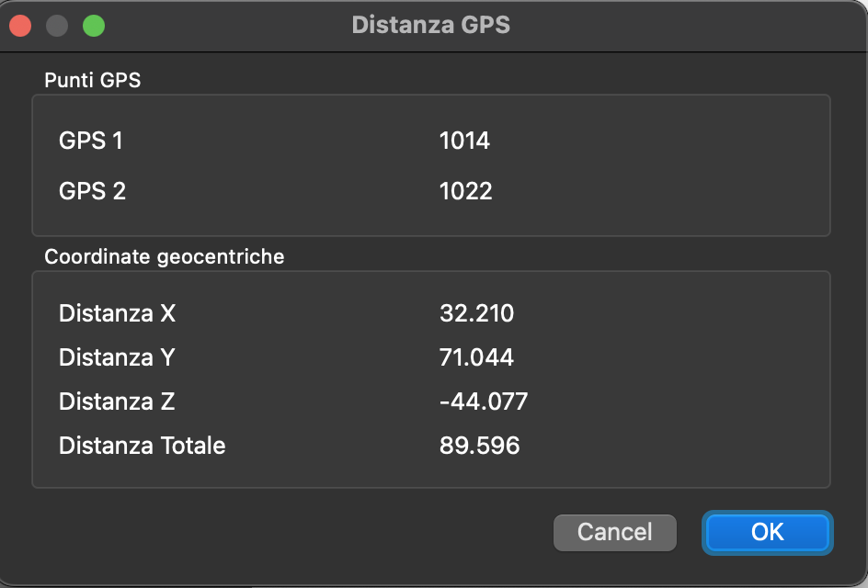868x588 pixels.
Task: Click the Distanza Z label
Action: pos(117,401)
